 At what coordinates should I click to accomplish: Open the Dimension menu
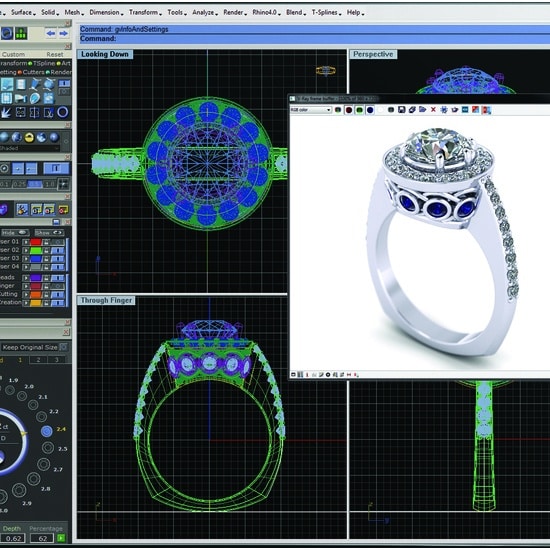click(106, 13)
